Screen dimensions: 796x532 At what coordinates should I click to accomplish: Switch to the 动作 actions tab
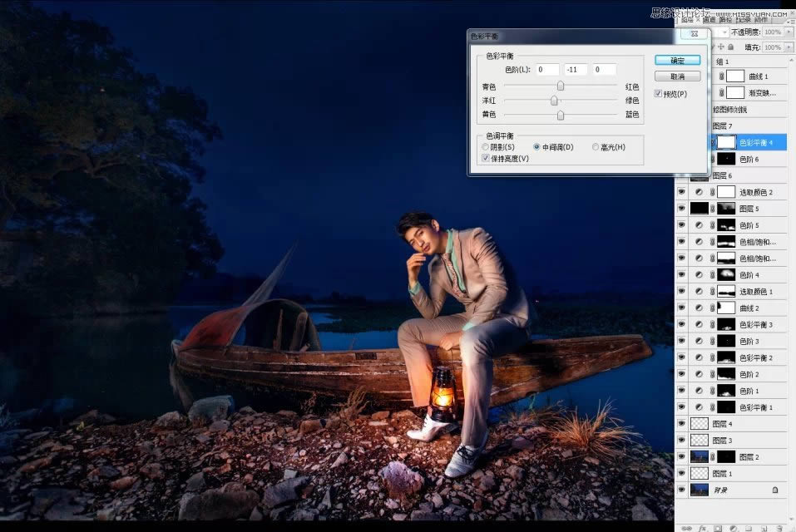pyautogui.click(x=760, y=20)
